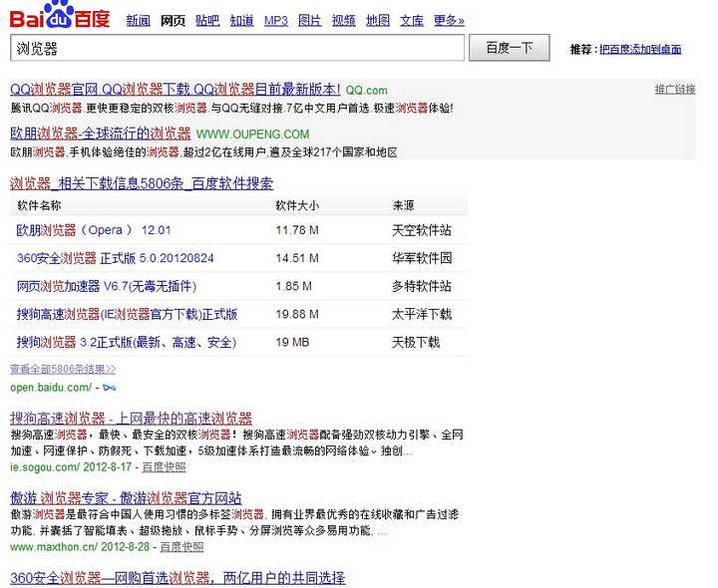718x588 pixels.
Task: Open 百度快照 for the maxthon.cn result
Action: click(x=181, y=547)
